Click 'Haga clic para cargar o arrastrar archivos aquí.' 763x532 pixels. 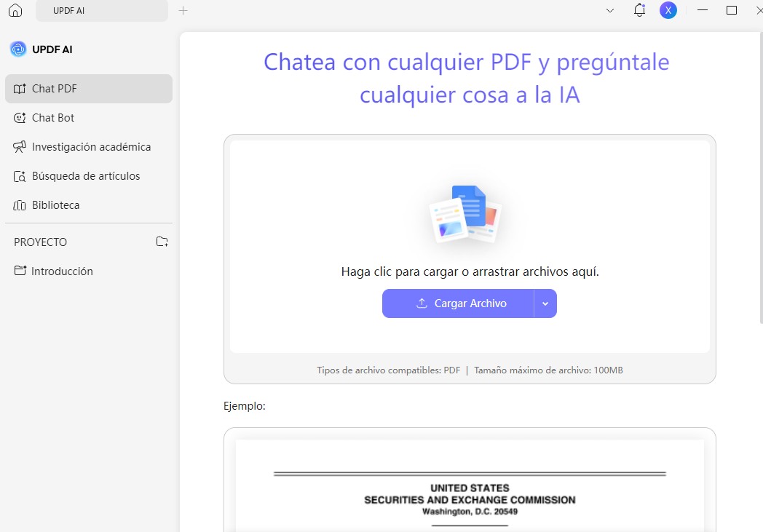pos(470,271)
